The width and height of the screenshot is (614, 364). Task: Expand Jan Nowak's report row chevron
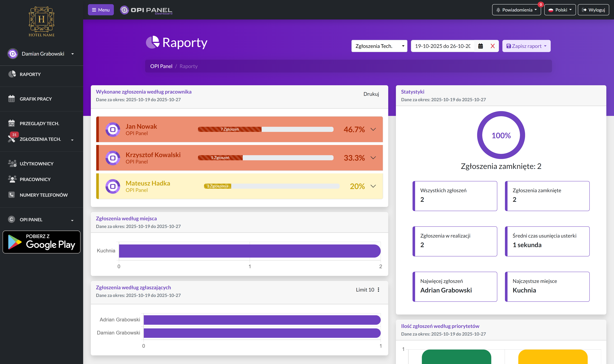coord(373,129)
